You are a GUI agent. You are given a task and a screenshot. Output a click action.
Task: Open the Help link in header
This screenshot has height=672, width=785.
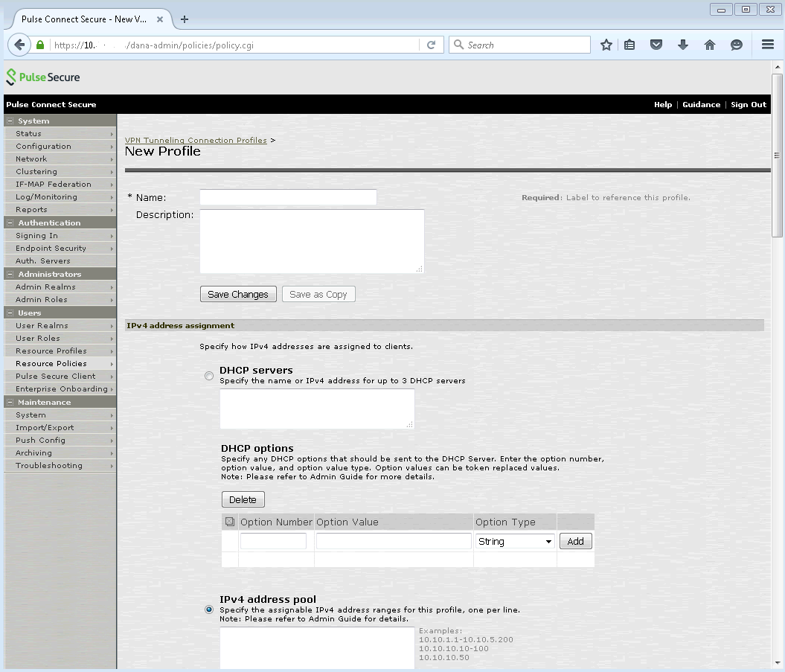click(x=663, y=105)
